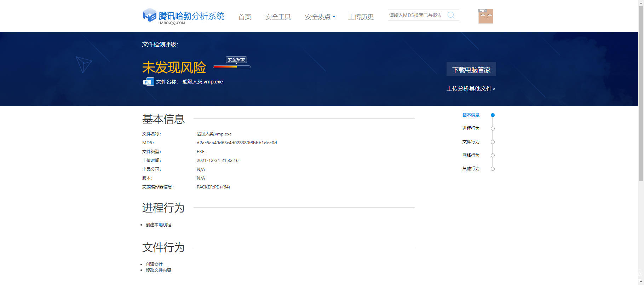Click the scrollbar down arrow
Image resolution: width=644 pixels, height=285 pixels.
(x=641, y=282)
